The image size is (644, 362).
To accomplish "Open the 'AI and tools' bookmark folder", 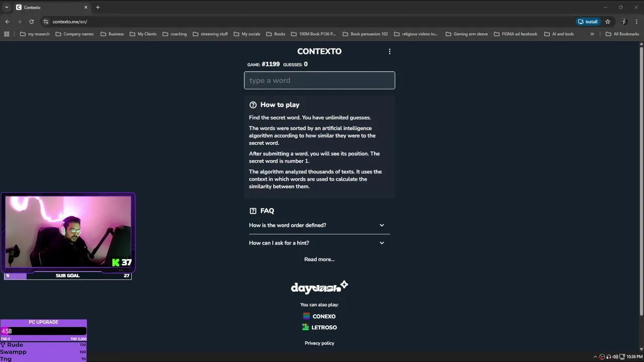I will [559, 34].
